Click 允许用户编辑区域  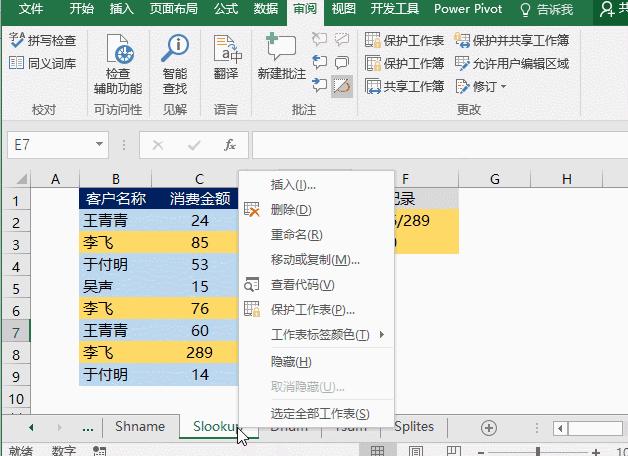(512, 63)
